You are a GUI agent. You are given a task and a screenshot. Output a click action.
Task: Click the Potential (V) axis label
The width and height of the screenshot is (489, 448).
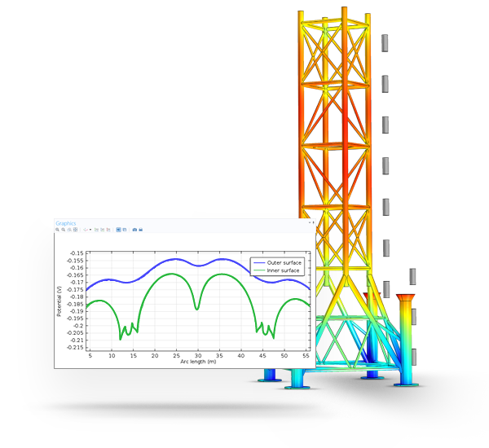(59, 301)
